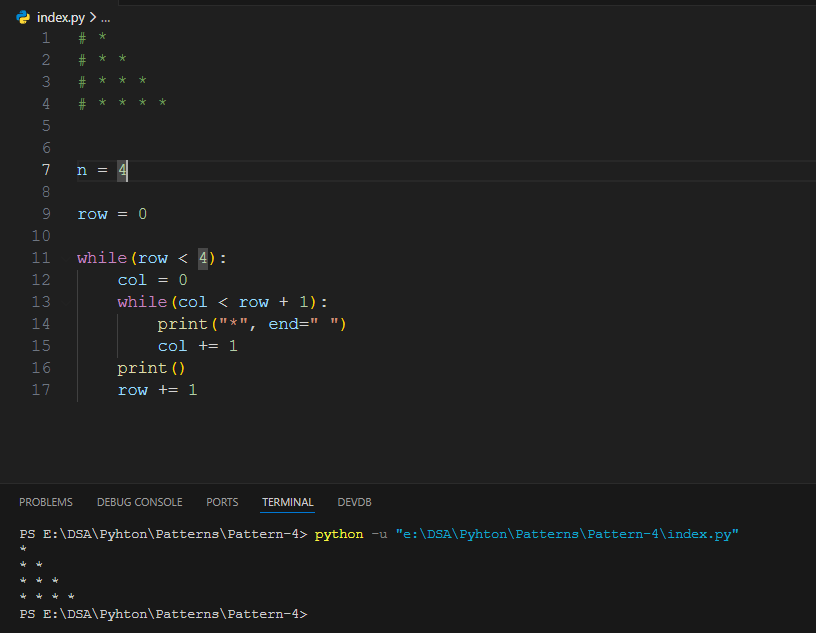816x633 pixels.
Task: Click the '# * * *' comment on line 3
Action: pyautogui.click(x=112, y=81)
